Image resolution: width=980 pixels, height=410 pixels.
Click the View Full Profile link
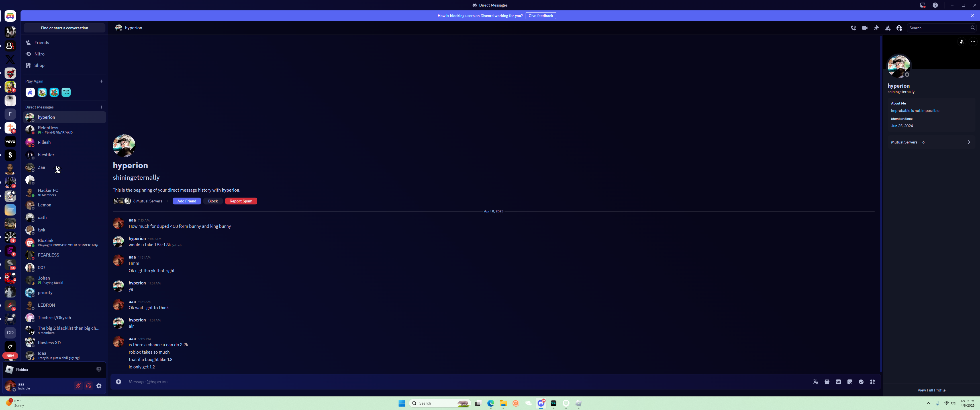tap(931, 390)
